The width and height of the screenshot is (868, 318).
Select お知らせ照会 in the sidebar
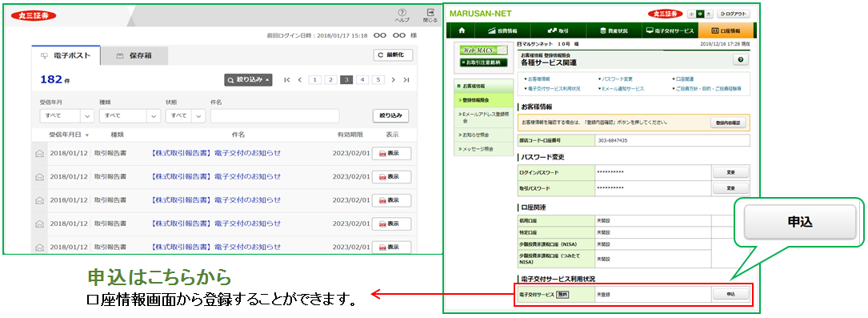point(483,135)
